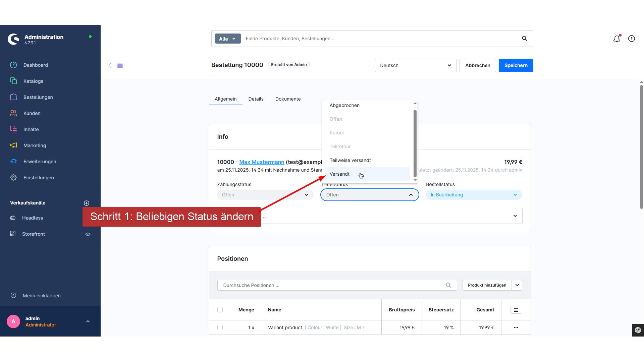Screen dimensions: 644x362
Task: Go back using the left chevron arrow
Action: point(110,65)
